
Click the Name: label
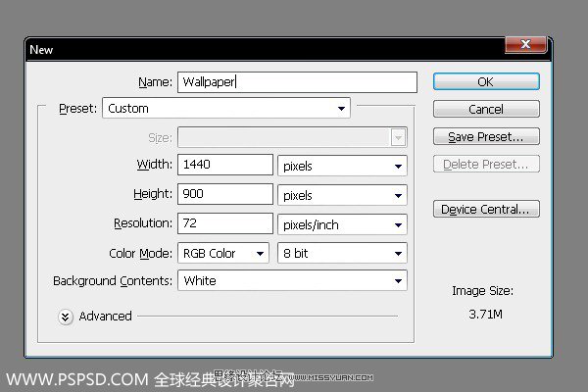coord(155,81)
